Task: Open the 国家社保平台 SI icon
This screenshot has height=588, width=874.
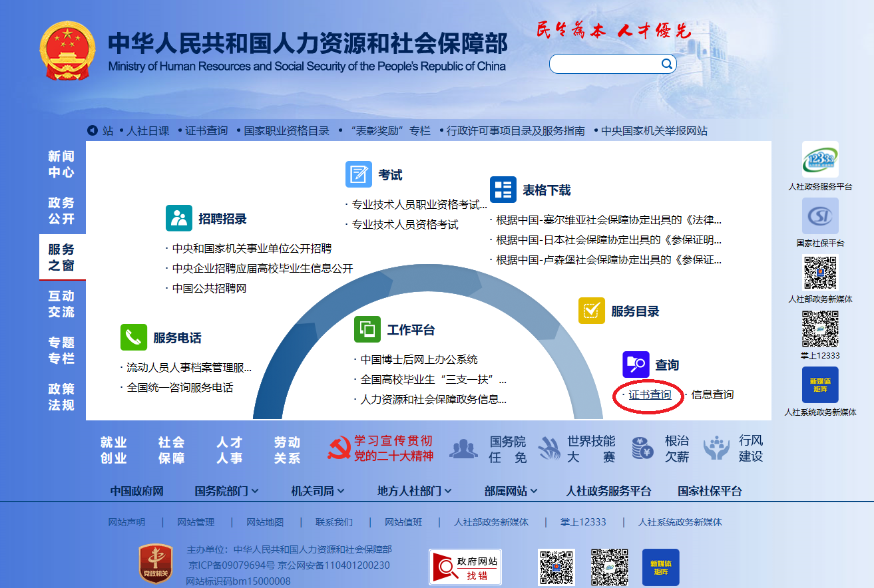Action: click(x=820, y=216)
